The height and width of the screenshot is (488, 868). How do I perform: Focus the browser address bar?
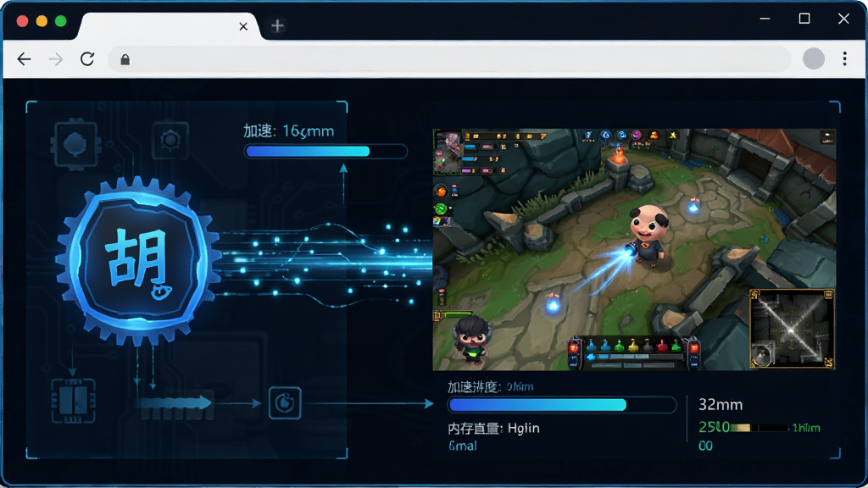coord(449,59)
